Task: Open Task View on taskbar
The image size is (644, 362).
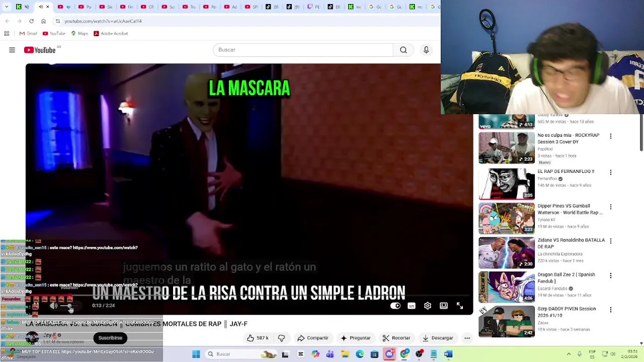Action: [285, 354]
